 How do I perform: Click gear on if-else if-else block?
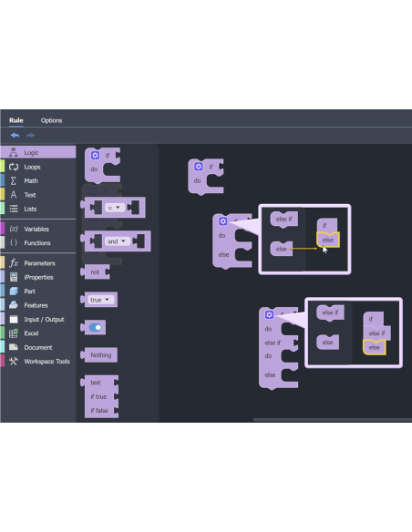[x=269, y=315]
